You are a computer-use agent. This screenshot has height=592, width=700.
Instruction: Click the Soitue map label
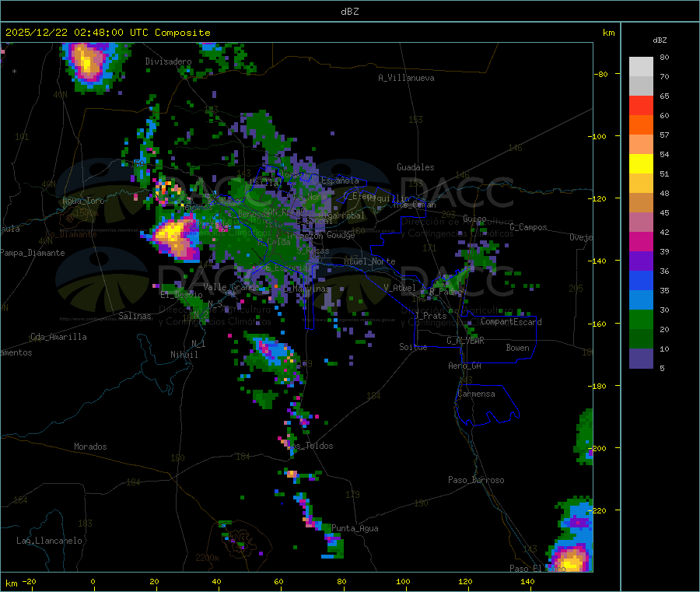(x=413, y=347)
